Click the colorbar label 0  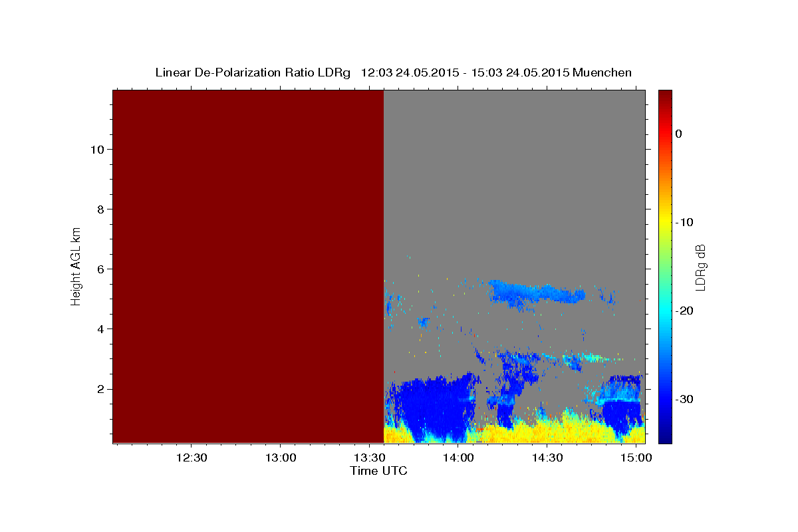[679, 134]
